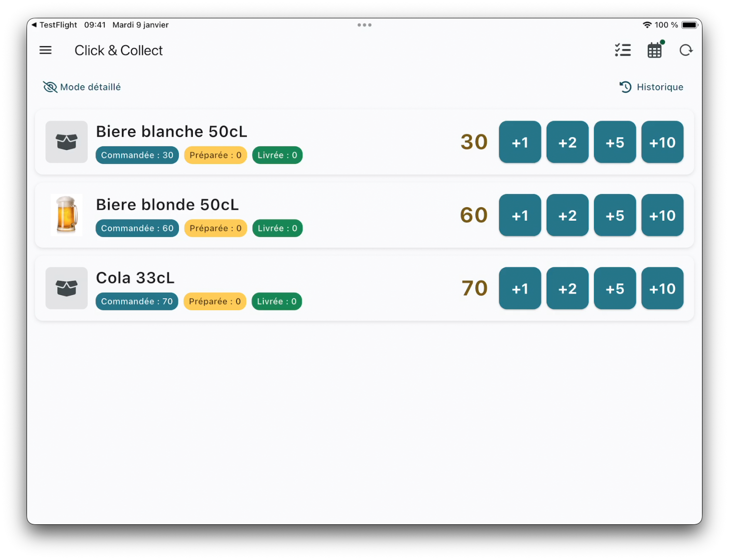
Task: Open the hamburger navigation menu
Action: pyautogui.click(x=45, y=50)
